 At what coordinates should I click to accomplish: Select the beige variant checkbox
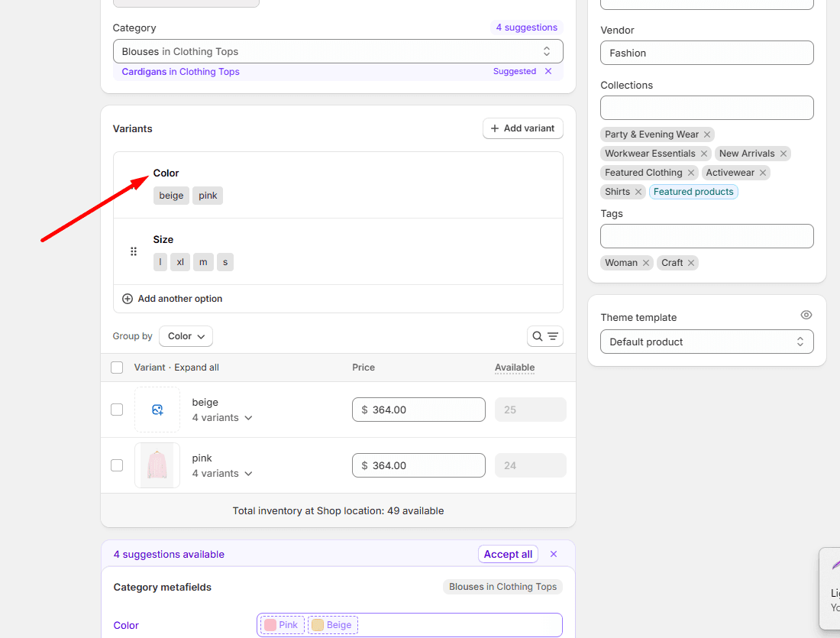(117, 410)
